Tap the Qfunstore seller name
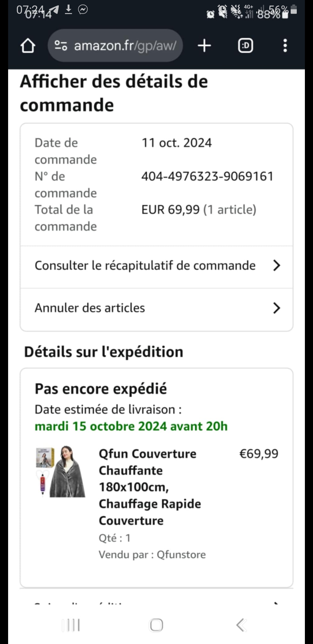Viewport: 313px width, 644px height. click(x=181, y=555)
